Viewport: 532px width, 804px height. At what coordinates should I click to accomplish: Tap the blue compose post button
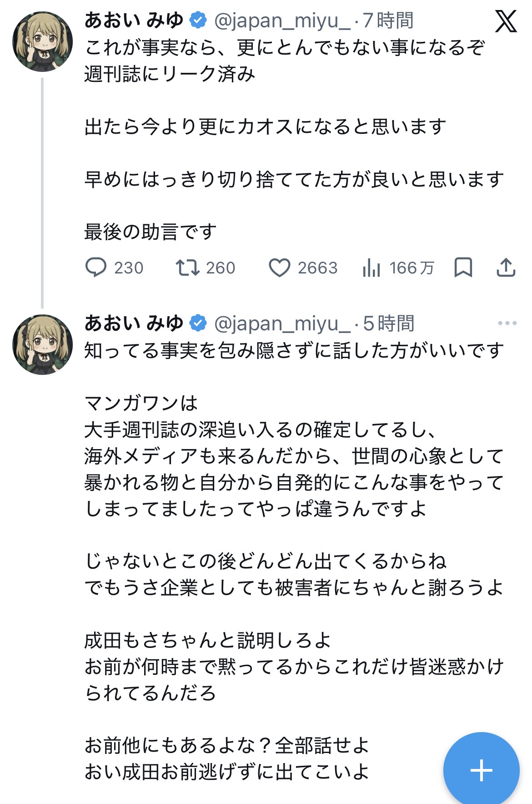(481, 770)
